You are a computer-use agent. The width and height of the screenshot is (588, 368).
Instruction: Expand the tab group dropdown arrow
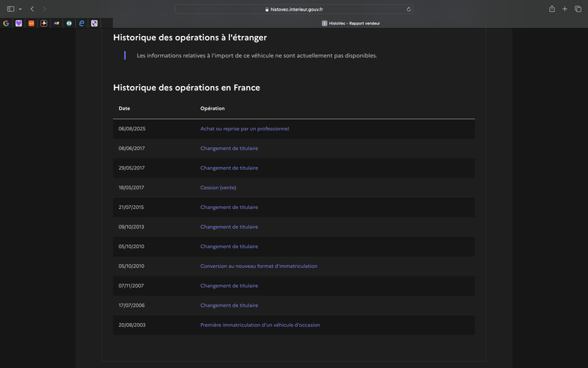pyautogui.click(x=21, y=9)
